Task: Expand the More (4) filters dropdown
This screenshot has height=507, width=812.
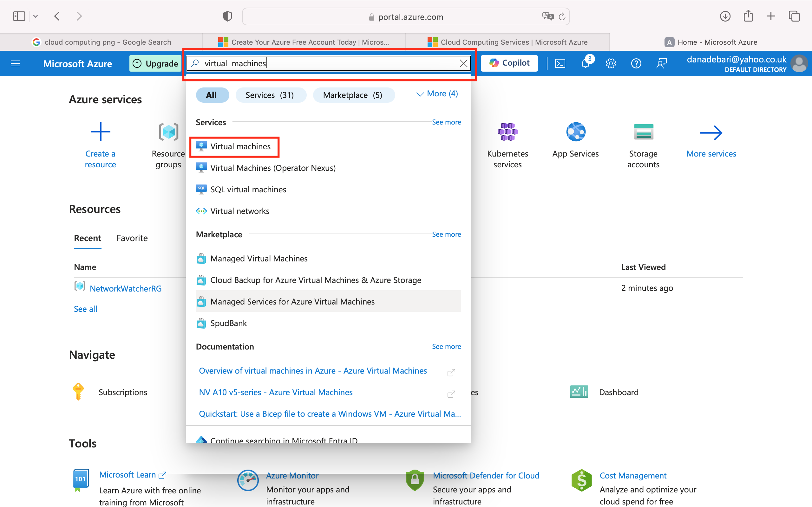Action: click(437, 94)
